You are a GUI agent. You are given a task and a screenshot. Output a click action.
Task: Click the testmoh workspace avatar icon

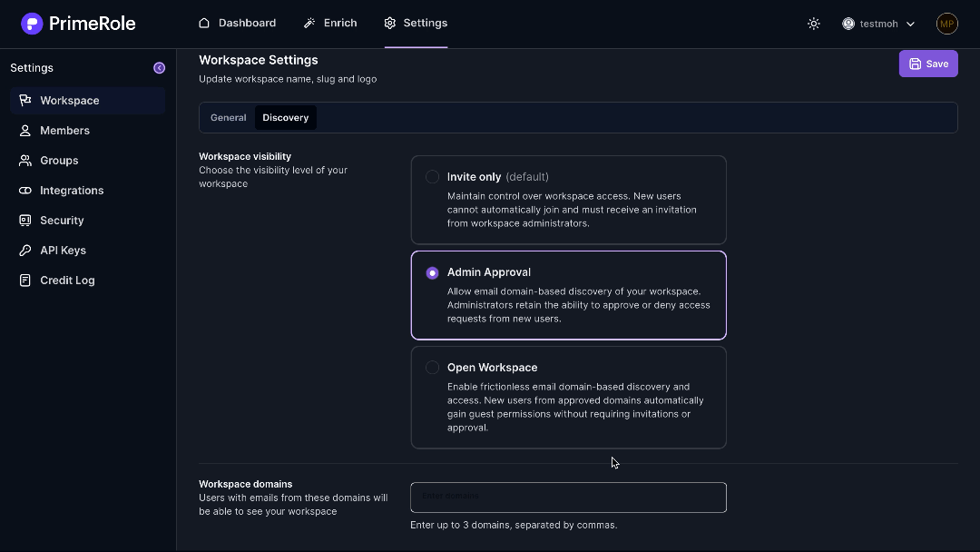848,24
